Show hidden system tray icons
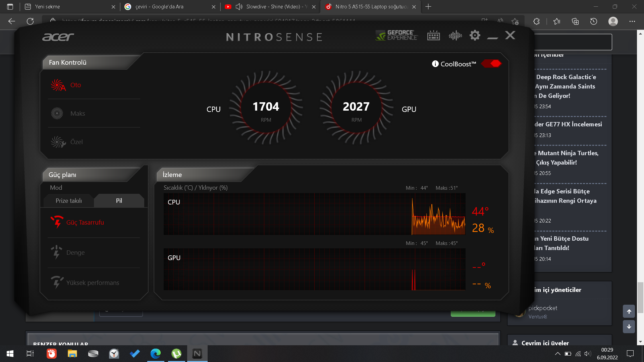 tap(557, 354)
